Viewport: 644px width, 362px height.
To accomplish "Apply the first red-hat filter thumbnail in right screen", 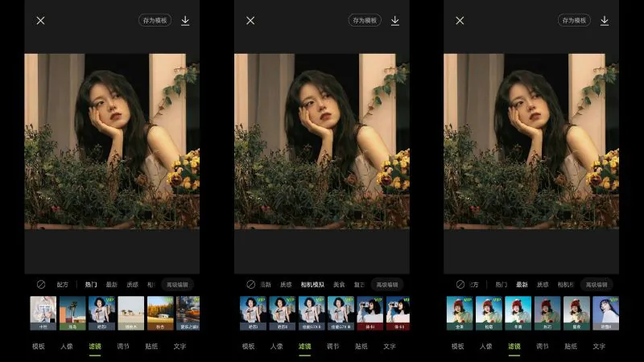I will point(460,313).
